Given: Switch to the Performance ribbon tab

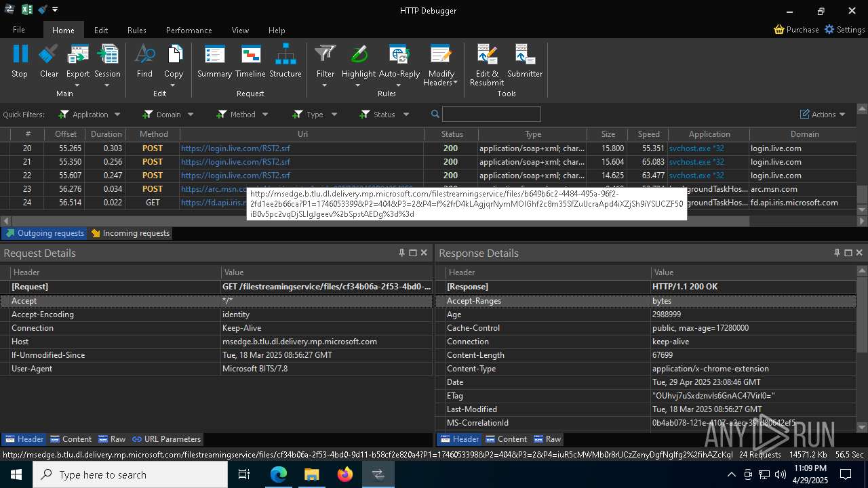Looking at the screenshot, I should tap(189, 30).
